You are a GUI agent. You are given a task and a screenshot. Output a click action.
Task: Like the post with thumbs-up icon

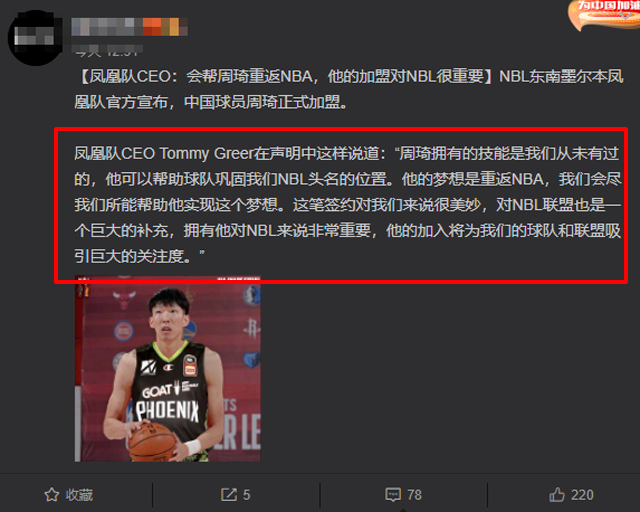point(557,494)
